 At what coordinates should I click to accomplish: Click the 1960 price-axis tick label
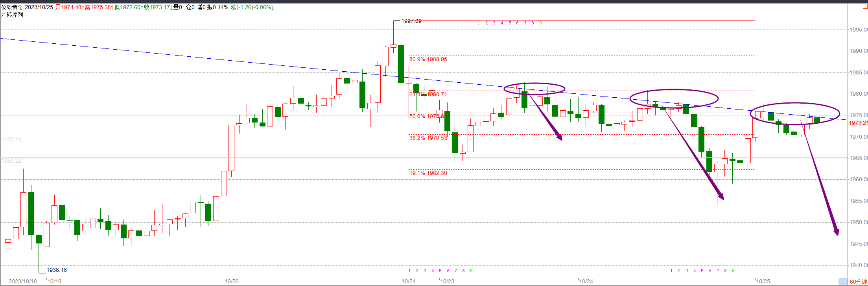pyautogui.click(x=859, y=180)
